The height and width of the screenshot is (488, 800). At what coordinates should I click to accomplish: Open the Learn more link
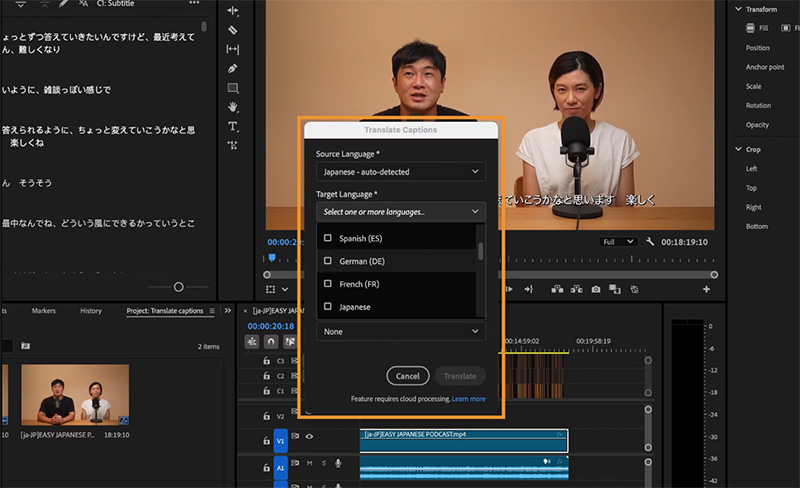(468, 399)
